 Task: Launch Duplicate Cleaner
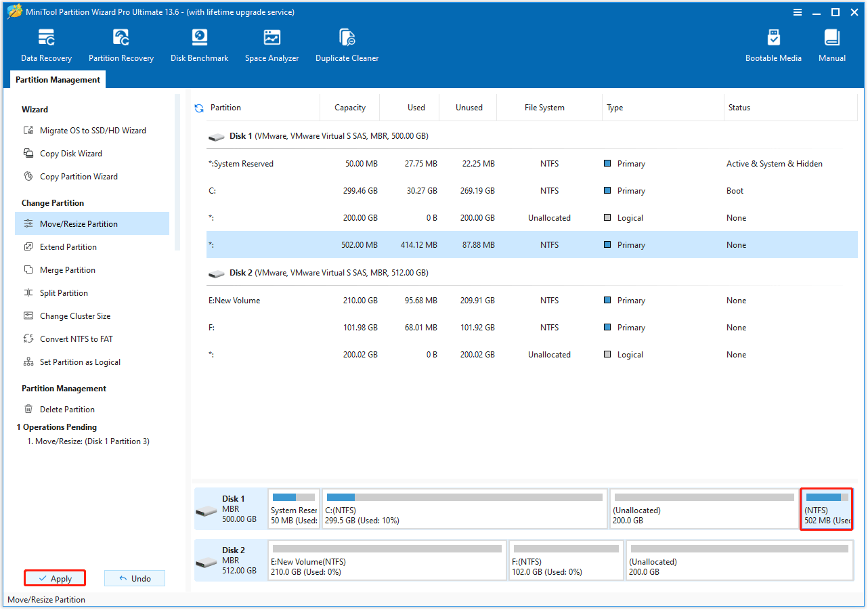pyautogui.click(x=347, y=46)
